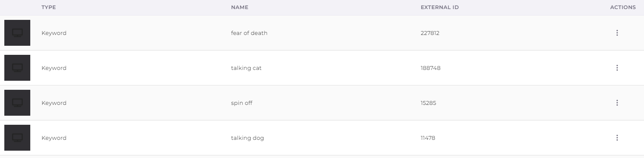Image resolution: width=644 pixels, height=158 pixels.
Task: Select the talking cat name
Action: (246, 68)
